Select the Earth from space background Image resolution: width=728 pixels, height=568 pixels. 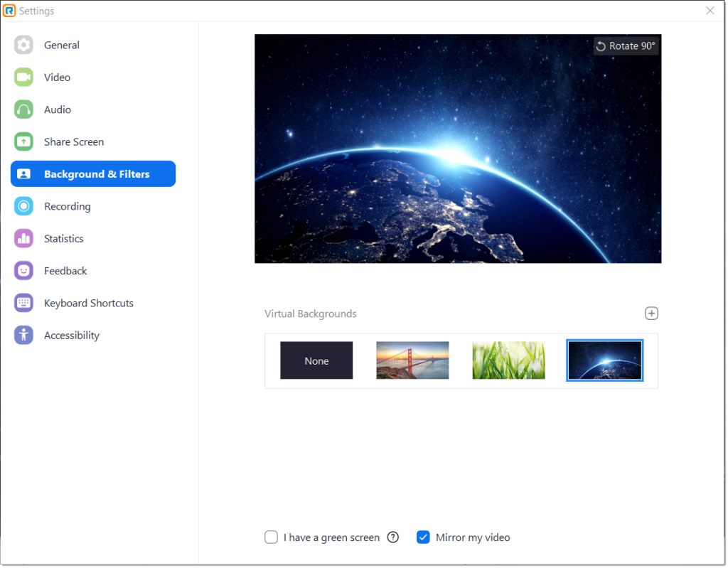coord(604,360)
